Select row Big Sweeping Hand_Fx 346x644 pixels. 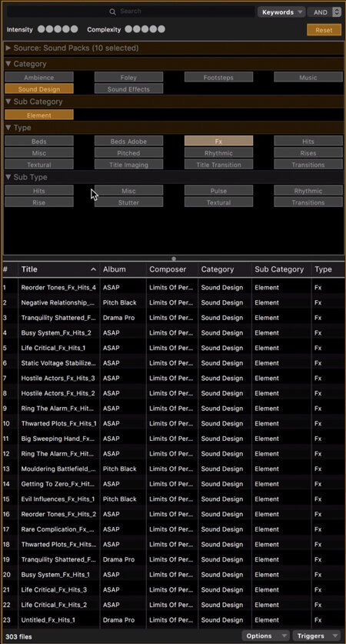[173, 439]
